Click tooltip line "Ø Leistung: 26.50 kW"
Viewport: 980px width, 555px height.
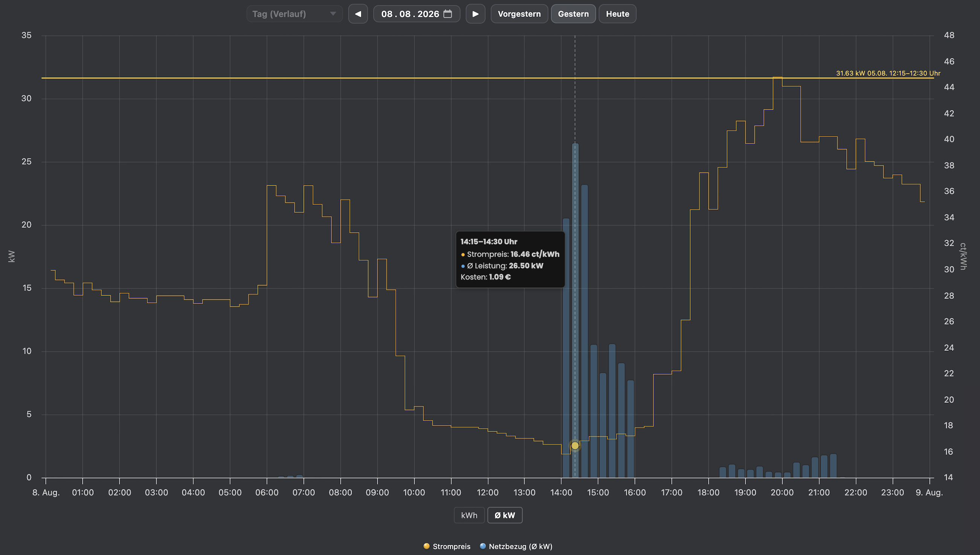[x=502, y=266]
